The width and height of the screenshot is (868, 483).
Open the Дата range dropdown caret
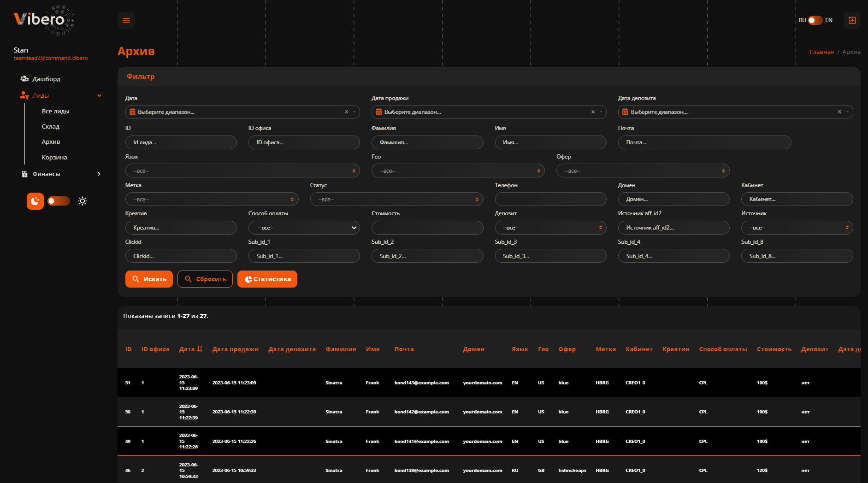[354, 112]
